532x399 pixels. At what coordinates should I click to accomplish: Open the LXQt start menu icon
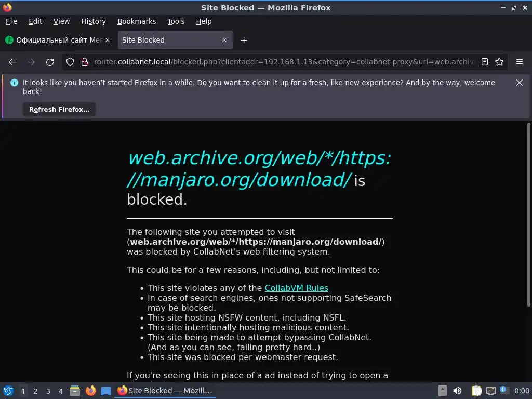coord(8,391)
